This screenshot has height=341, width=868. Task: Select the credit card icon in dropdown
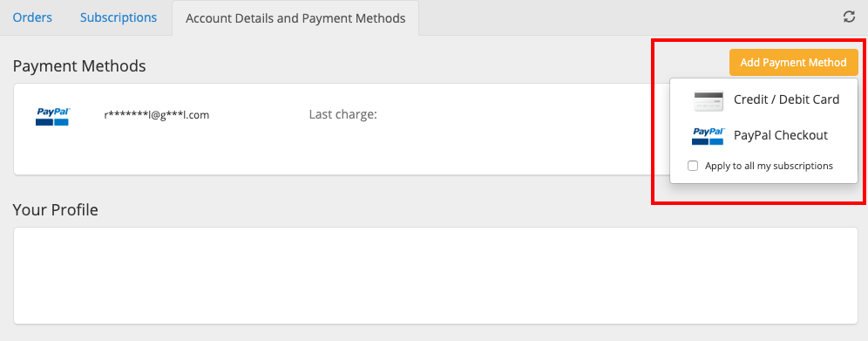pos(709,101)
